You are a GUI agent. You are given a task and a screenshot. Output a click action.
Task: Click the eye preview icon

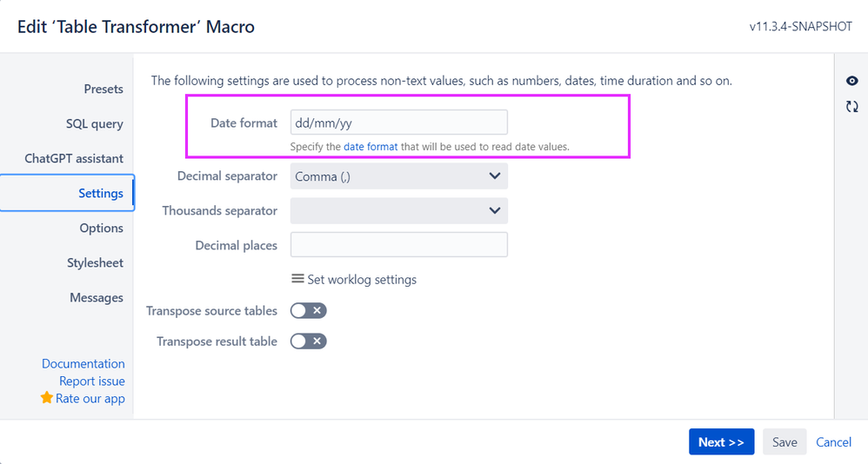(852, 81)
